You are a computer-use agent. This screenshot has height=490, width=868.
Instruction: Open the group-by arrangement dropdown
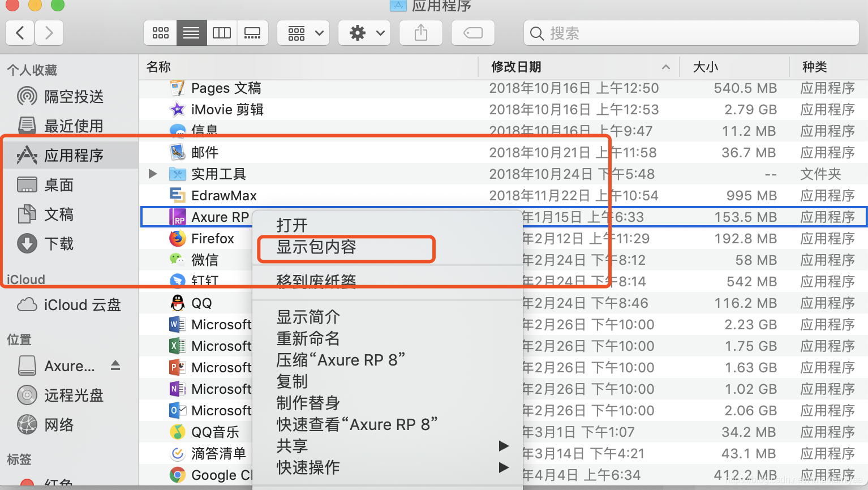pyautogui.click(x=304, y=33)
